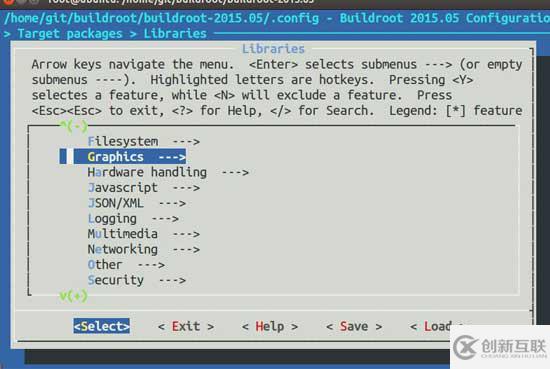Open the Security submenu

(137, 280)
